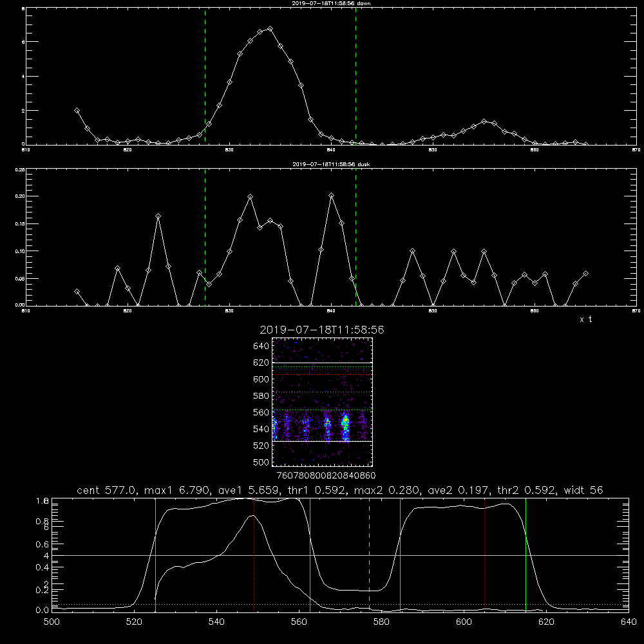Click the right green dashed line in dawn plot
Screen dimensions: 644x644
pos(355,77)
